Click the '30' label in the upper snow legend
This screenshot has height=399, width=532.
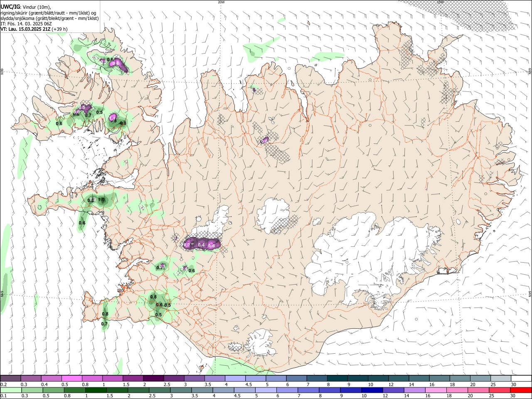tap(514, 384)
